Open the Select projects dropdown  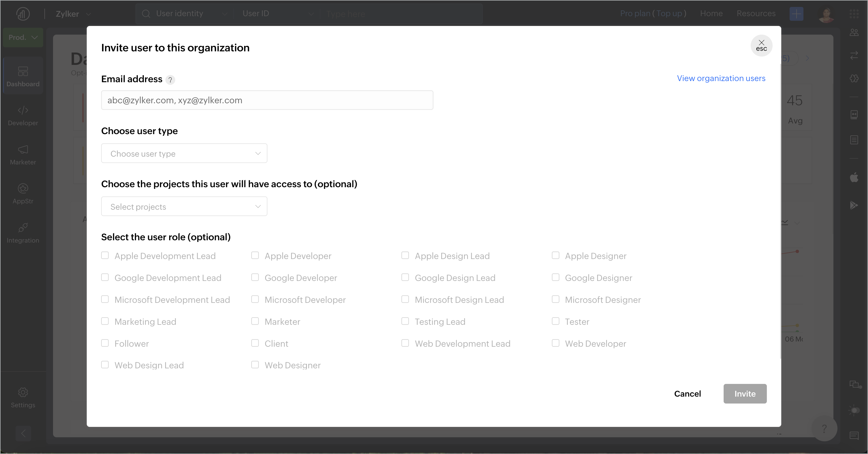(184, 207)
